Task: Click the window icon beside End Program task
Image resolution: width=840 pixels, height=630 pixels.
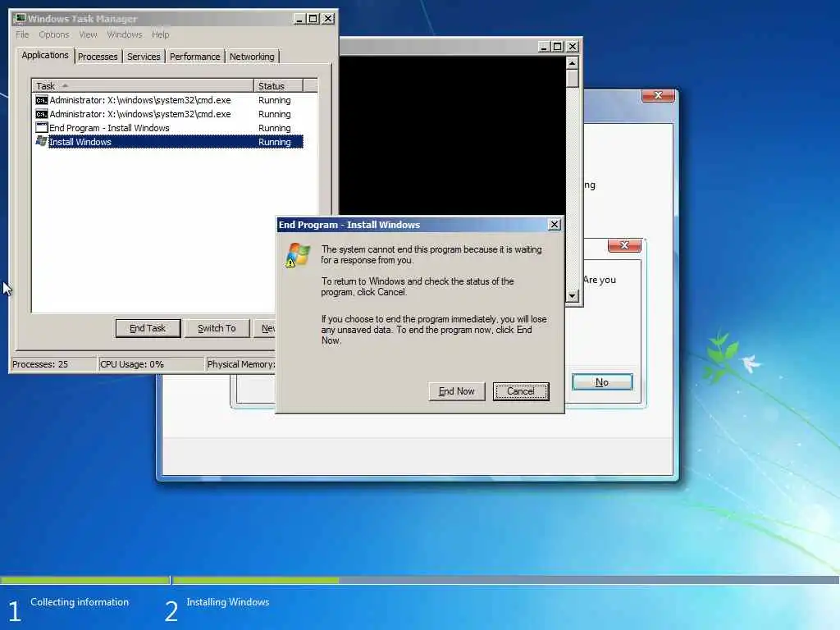Action: tap(41, 128)
